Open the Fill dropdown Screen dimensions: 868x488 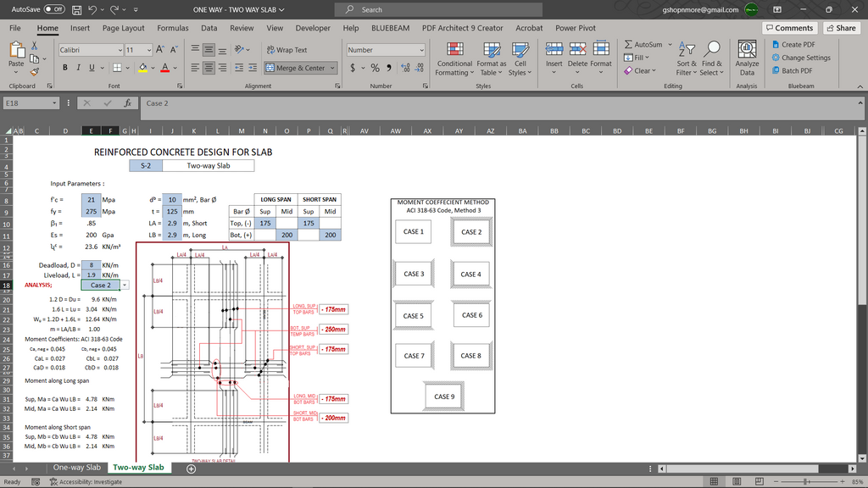point(637,58)
